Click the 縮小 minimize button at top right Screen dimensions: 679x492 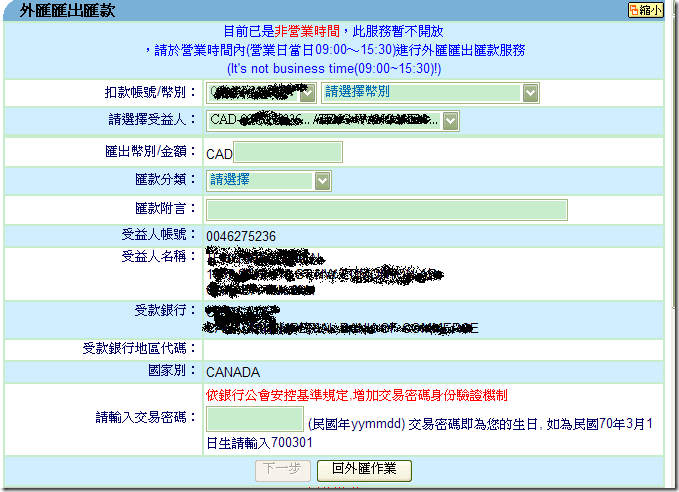click(x=646, y=10)
